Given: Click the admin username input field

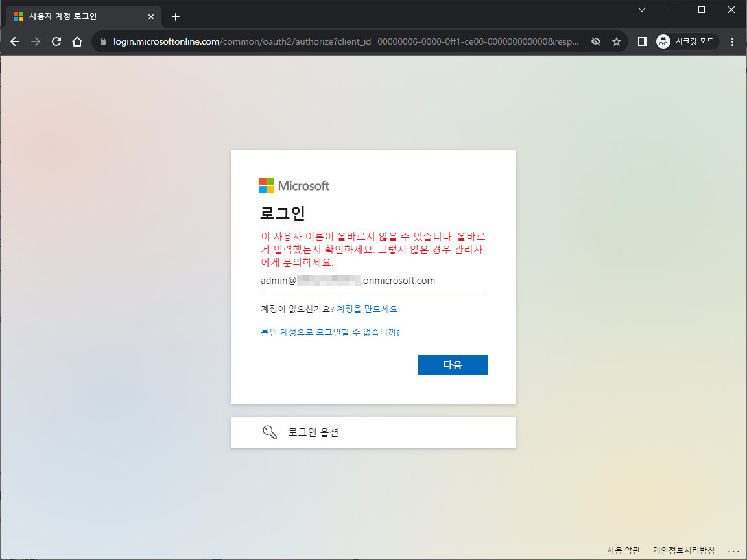Looking at the screenshot, I should [x=373, y=281].
